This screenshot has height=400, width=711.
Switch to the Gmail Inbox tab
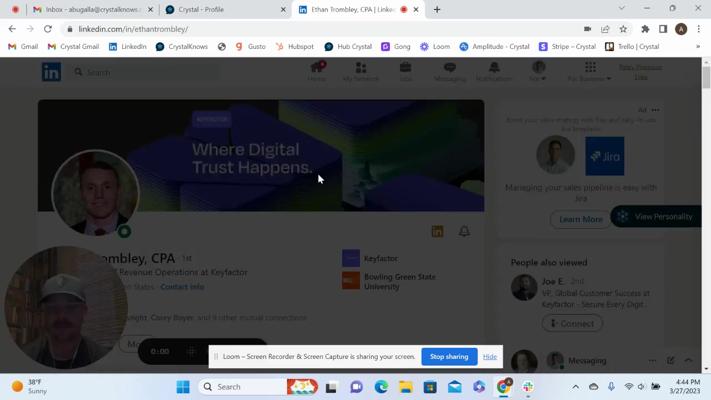click(89, 9)
